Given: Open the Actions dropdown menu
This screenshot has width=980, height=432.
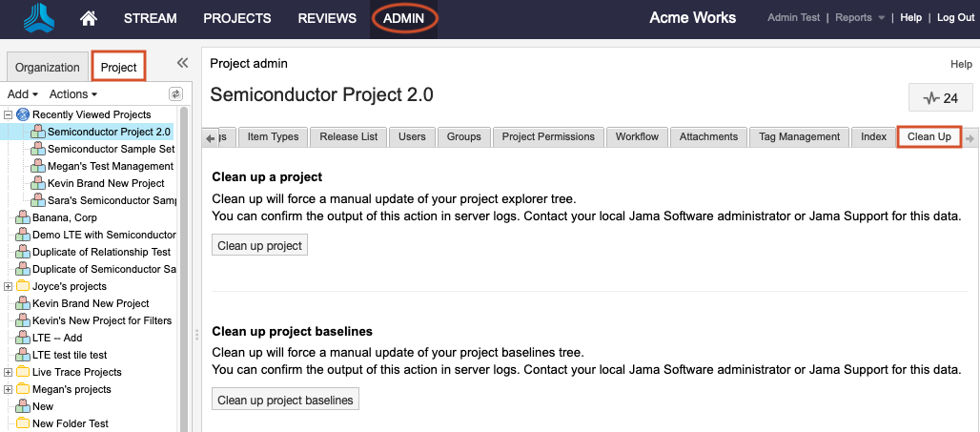Looking at the screenshot, I should coord(73,94).
